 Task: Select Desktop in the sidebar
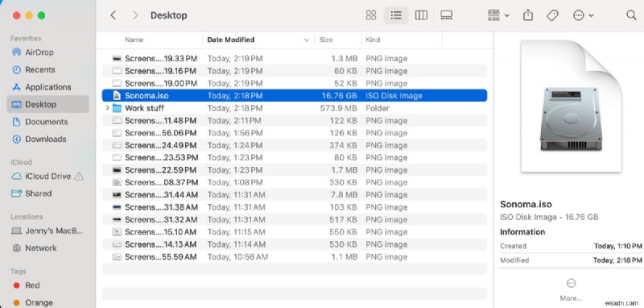[47, 104]
